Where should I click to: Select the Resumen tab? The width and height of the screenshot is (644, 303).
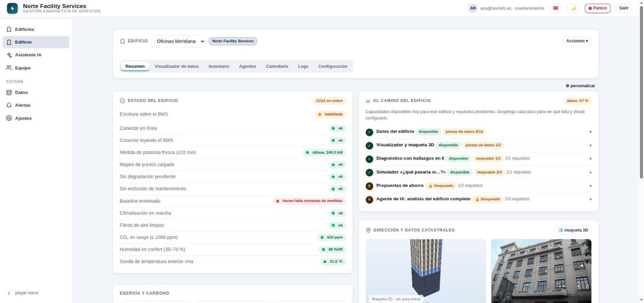pos(135,66)
